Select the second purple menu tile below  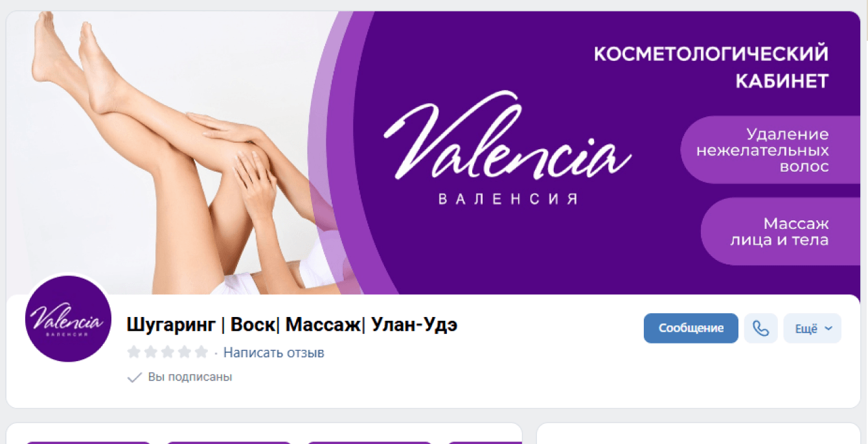[229, 442]
